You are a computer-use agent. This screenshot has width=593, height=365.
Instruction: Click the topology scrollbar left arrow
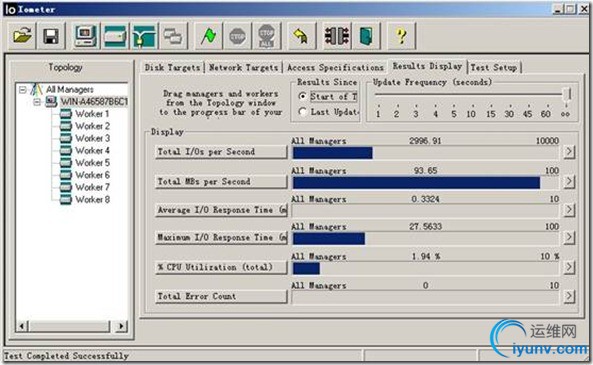pyautogui.click(x=22, y=326)
